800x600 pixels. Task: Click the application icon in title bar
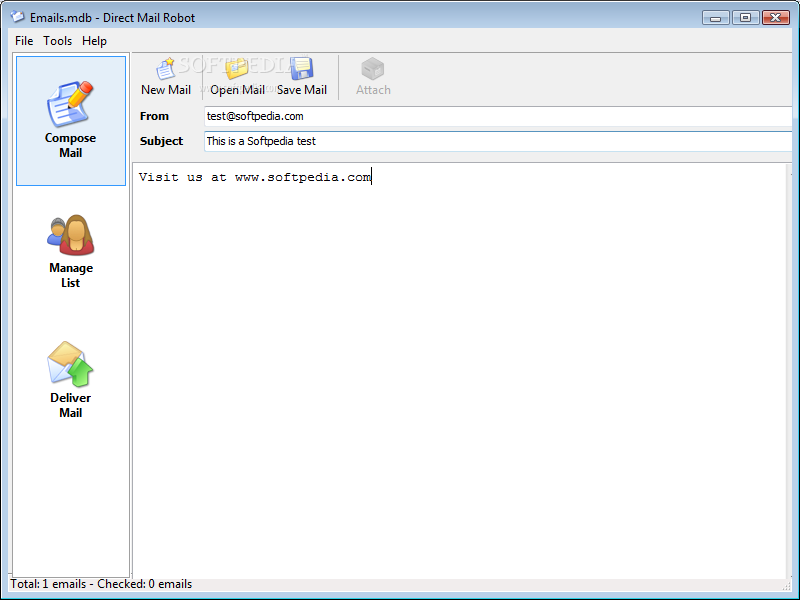(17, 17)
